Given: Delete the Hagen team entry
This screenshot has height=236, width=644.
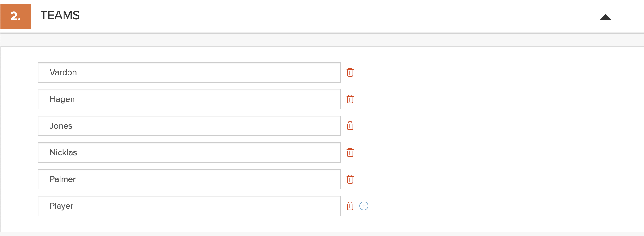Looking at the screenshot, I should 350,99.
